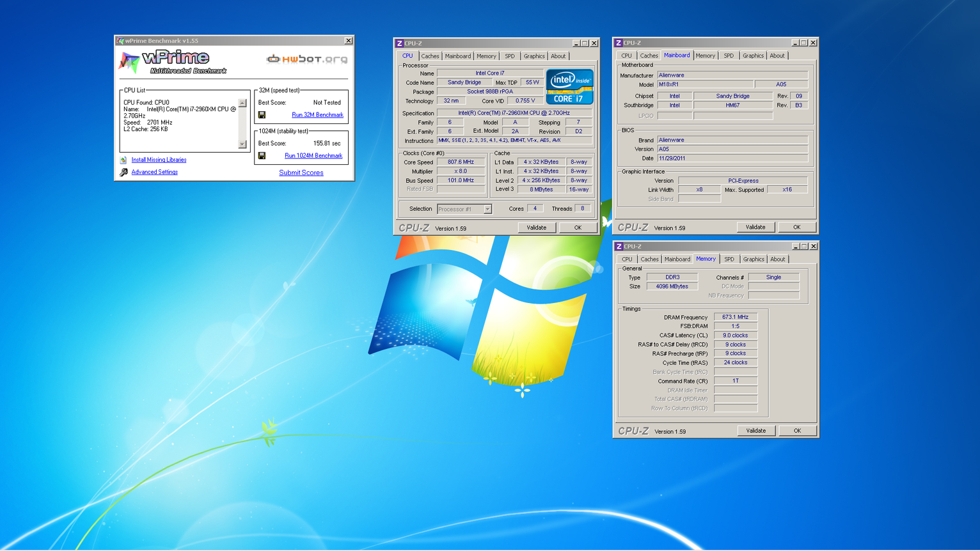Image resolution: width=980 pixels, height=551 pixels.
Task: Open Advanced Settings link
Action: click(155, 172)
